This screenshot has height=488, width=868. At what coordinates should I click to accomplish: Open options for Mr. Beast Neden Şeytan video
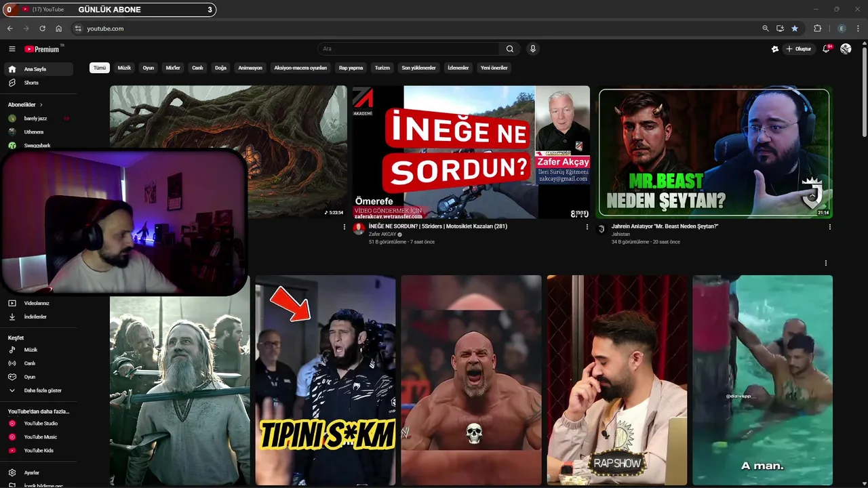[x=829, y=227]
